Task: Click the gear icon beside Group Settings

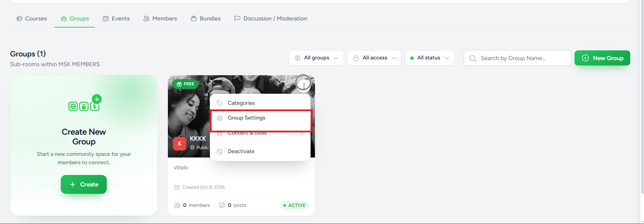Action: click(220, 118)
